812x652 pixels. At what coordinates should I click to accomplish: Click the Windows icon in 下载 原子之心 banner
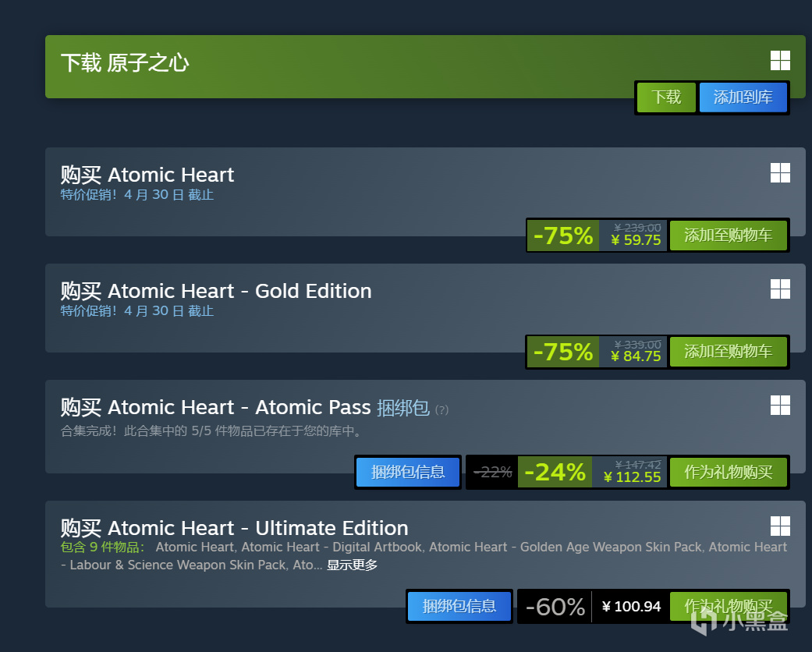point(780,60)
